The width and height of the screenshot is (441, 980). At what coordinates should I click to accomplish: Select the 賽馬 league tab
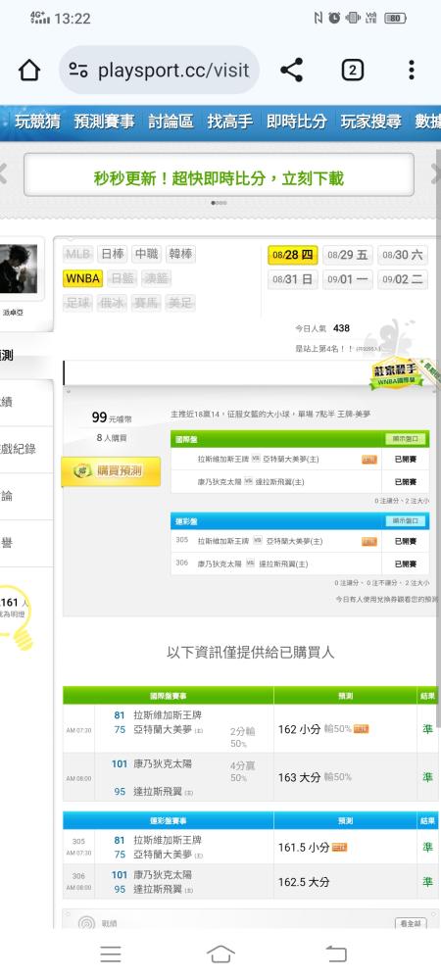(x=147, y=303)
